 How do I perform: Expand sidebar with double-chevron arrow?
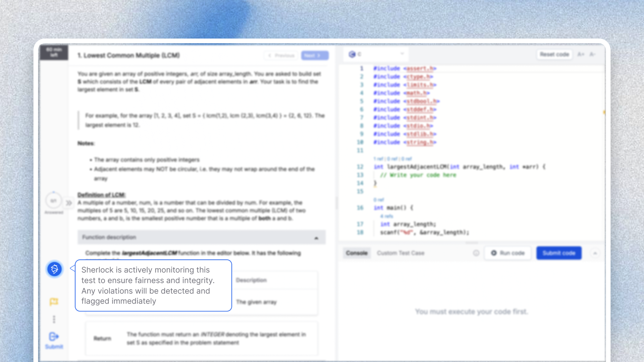pos(69,203)
